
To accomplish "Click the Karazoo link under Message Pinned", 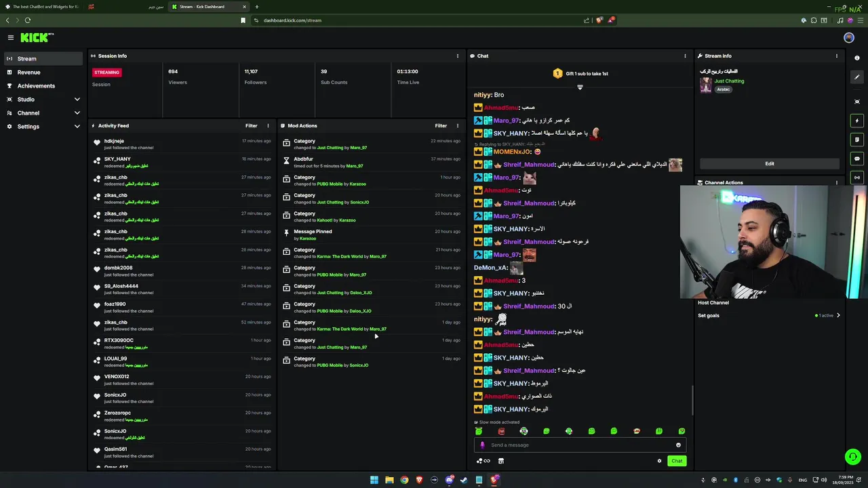I will (308, 239).
